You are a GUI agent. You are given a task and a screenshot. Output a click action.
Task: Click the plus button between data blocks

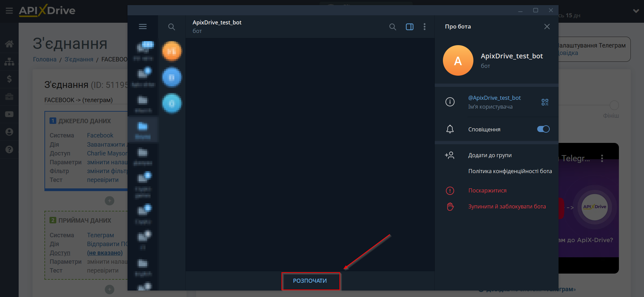point(110,201)
